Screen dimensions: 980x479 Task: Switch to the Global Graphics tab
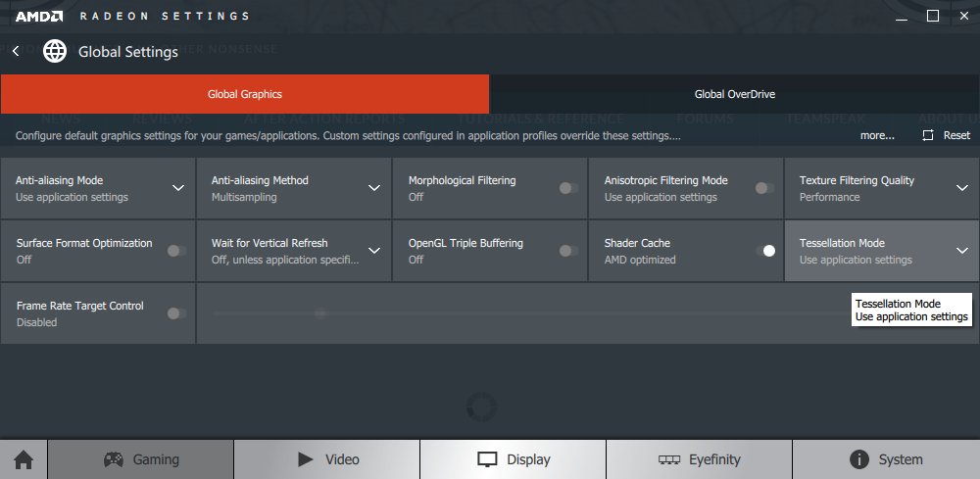click(x=245, y=94)
